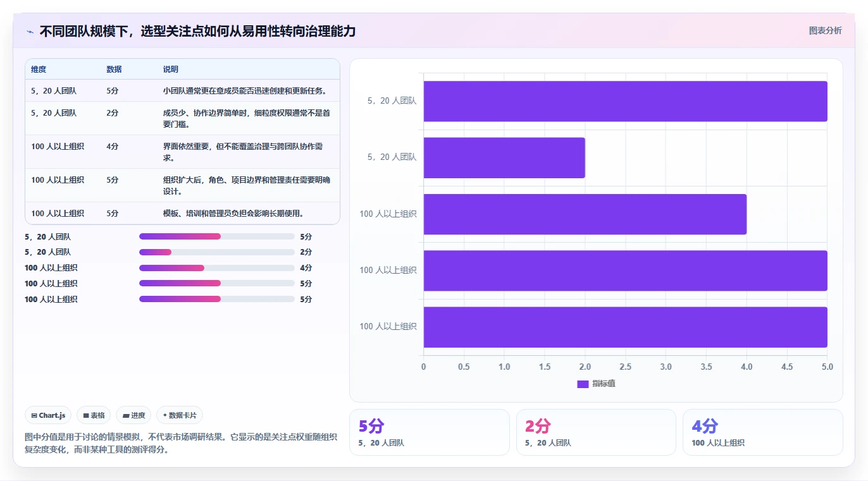Click the 3.5 tick on the chart x-axis

[706, 367]
